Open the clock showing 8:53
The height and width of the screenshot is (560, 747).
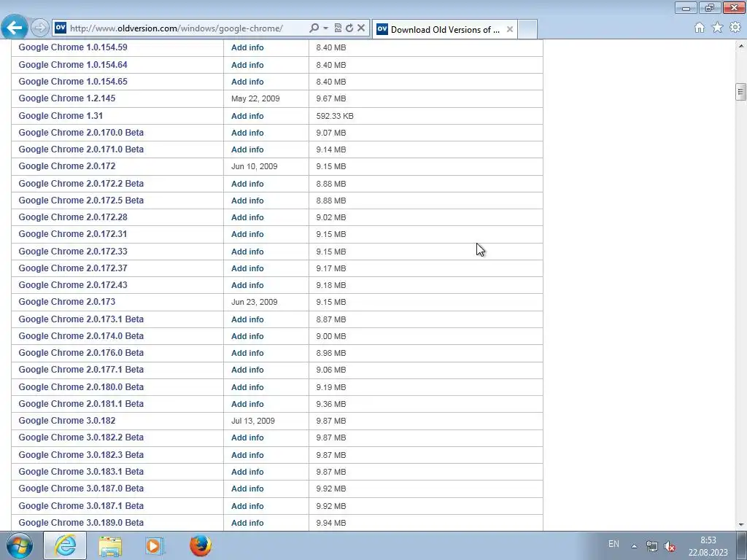pos(708,546)
